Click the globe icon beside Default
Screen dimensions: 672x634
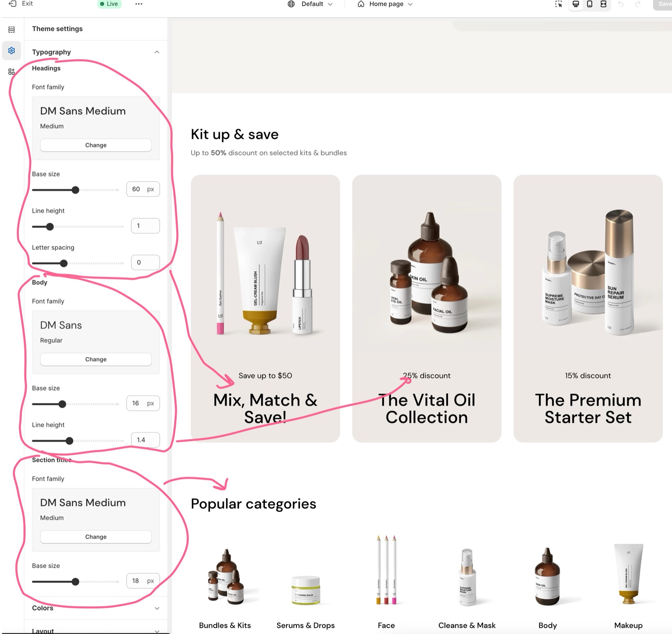[x=291, y=4]
